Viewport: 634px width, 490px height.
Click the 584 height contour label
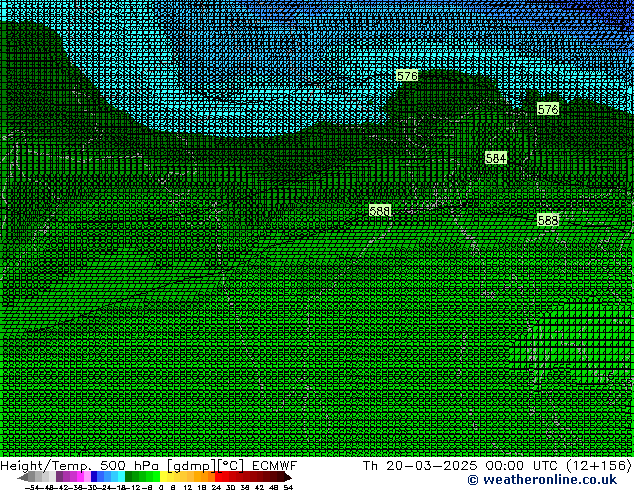(496, 158)
